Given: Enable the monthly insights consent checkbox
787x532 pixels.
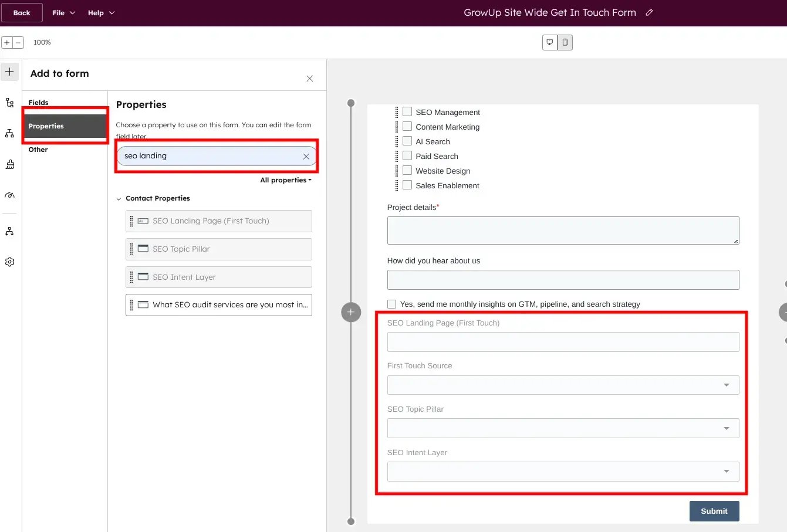Looking at the screenshot, I should tap(391, 304).
